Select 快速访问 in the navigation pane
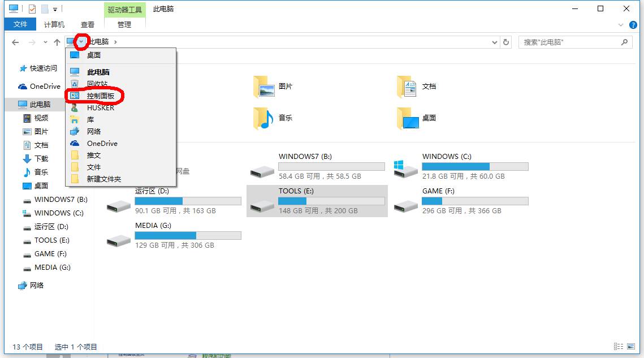This screenshot has width=644, height=358. 43,68
